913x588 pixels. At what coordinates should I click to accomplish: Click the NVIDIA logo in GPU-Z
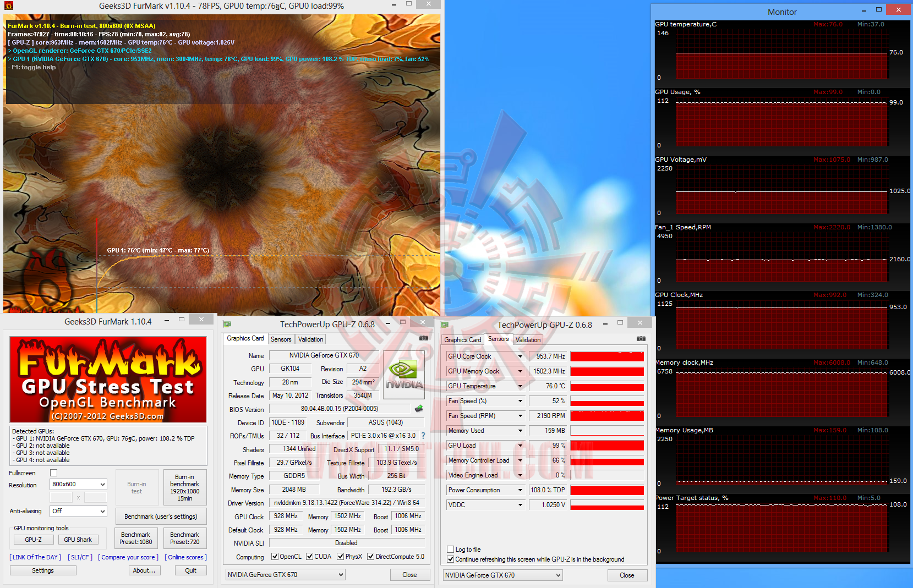pyautogui.click(x=404, y=376)
